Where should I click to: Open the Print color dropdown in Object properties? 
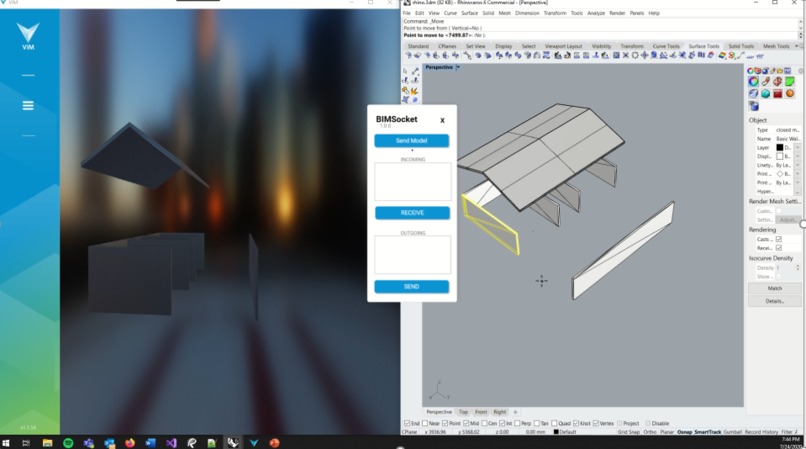[797, 174]
